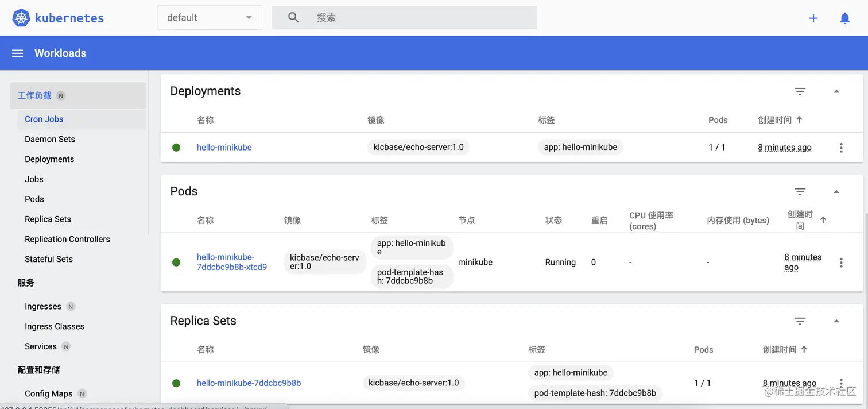This screenshot has width=868, height=409.
Task: Click the minikube node cell
Action: click(x=475, y=263)
